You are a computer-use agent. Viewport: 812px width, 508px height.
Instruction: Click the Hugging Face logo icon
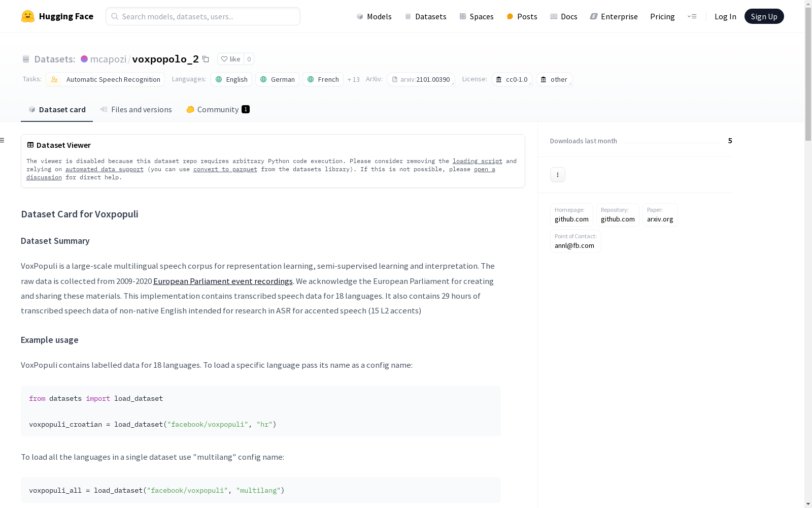[x=28, y=16]
